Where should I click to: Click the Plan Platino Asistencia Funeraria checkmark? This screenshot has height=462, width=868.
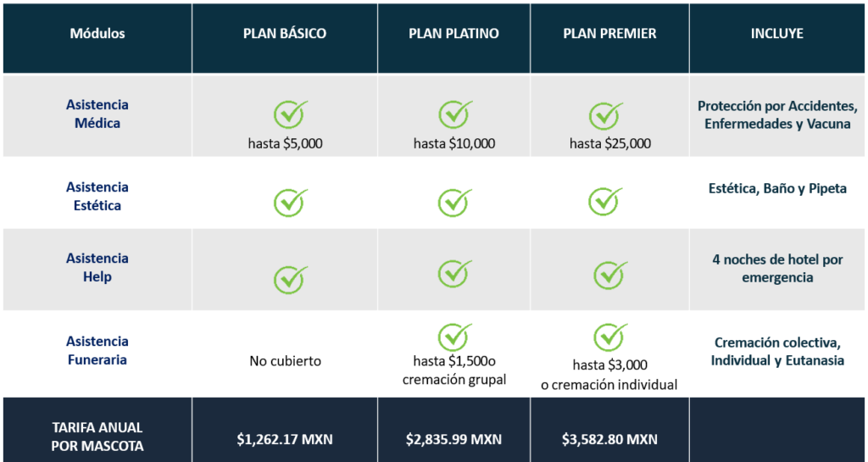click(454, 337)
